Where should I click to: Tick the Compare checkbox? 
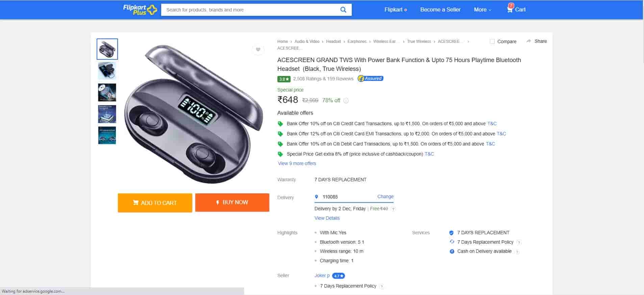[x=492, y=42]
